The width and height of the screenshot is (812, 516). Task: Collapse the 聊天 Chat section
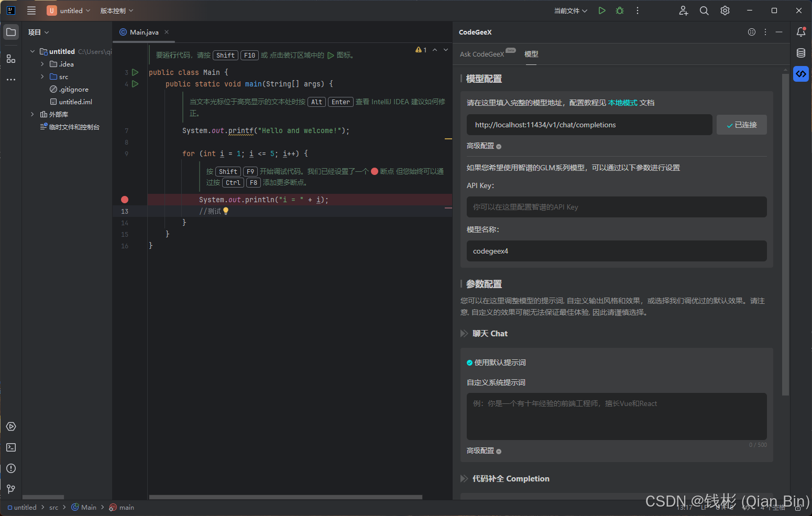pos(464,334)
